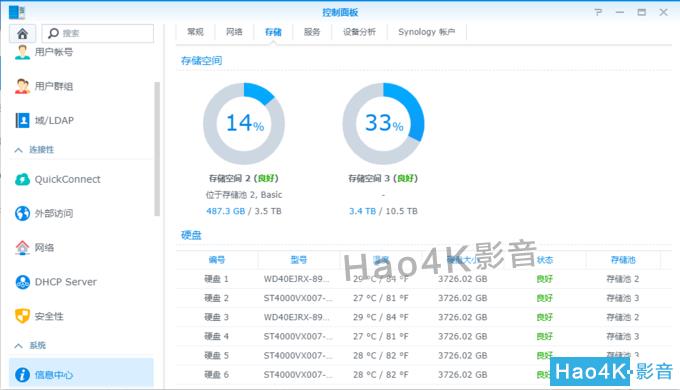680x390 pixels.
Task: Click the 硬盘 1 存储池 2 cell
Action: tap(623, 279)
